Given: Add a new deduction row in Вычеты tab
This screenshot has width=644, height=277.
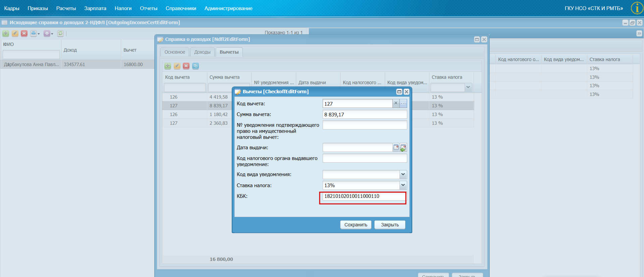Looking at the screenshot, I should [168, 66].
